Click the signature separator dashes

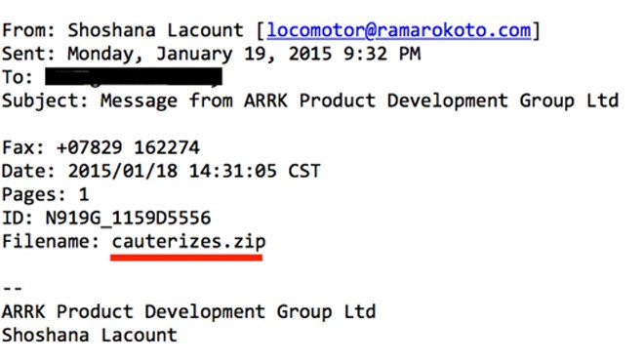pos(13,289)
